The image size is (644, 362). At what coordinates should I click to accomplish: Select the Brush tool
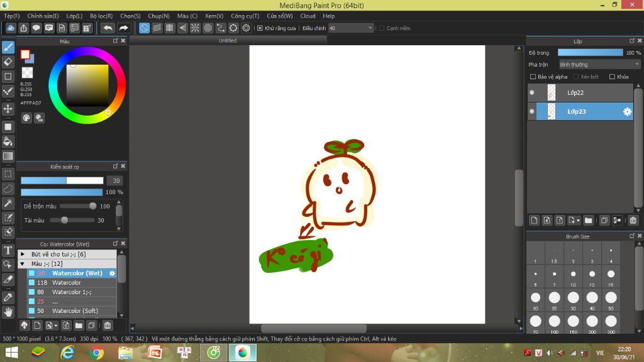[8, 47]
